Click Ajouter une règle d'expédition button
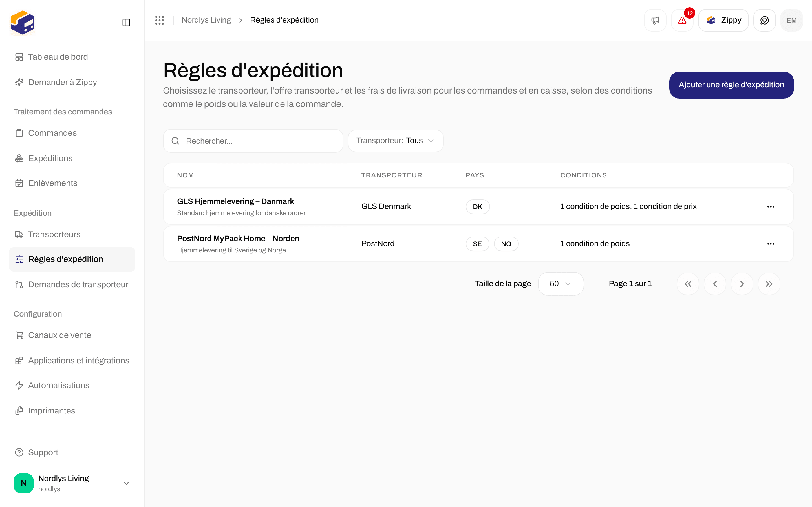 (731, 85)
